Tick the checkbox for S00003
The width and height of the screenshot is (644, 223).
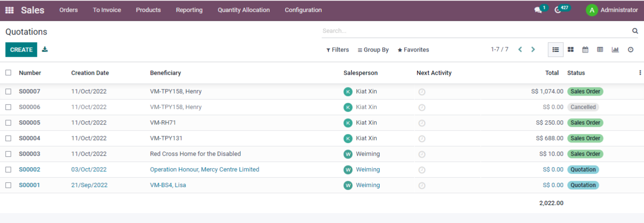(8, 154)
